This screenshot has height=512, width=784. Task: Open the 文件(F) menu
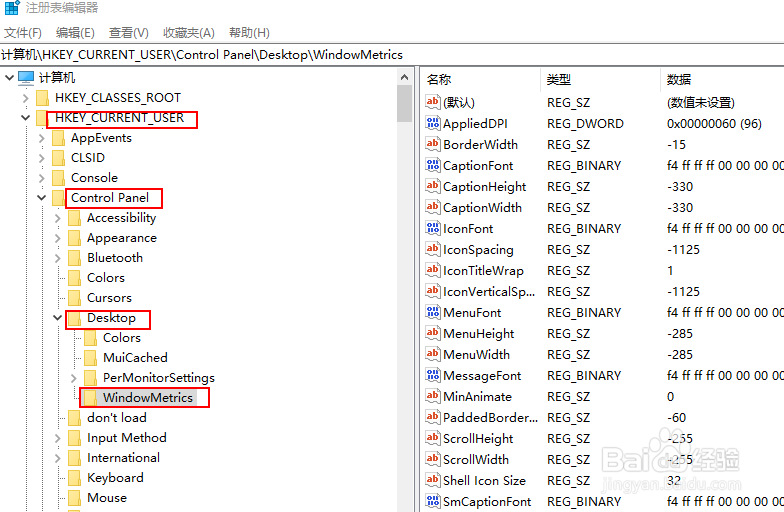click(23, 32)
